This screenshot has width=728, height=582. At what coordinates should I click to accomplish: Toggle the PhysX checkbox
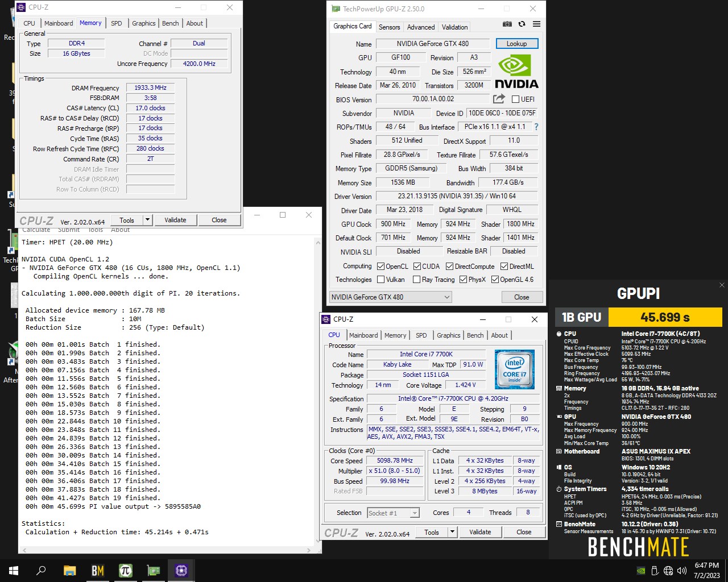click(x=463, y=279)
